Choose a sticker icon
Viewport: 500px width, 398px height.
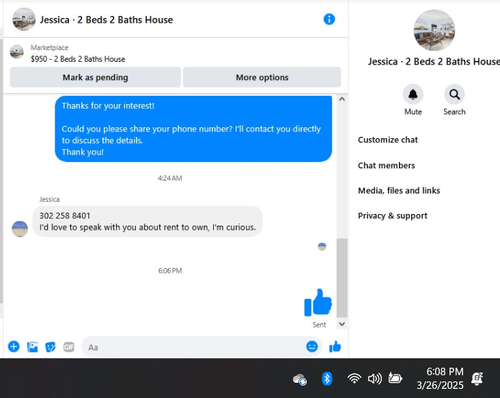[x=50, y=347]
